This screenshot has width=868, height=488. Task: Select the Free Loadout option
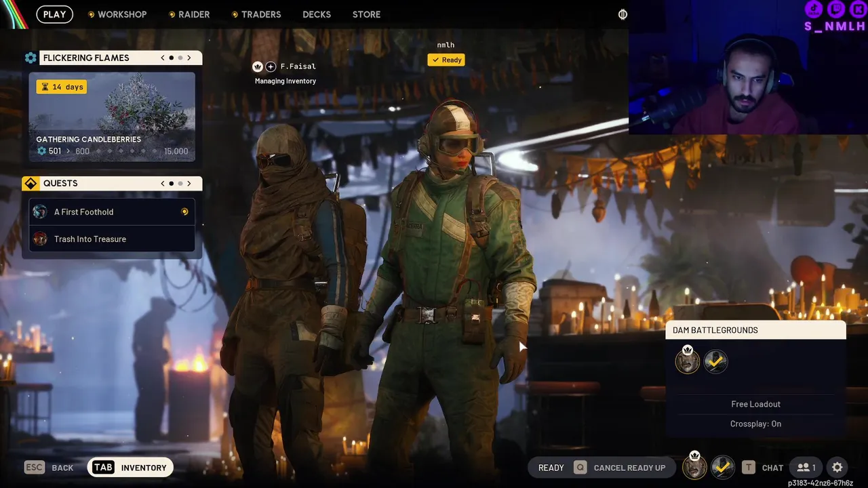point(755,404)
